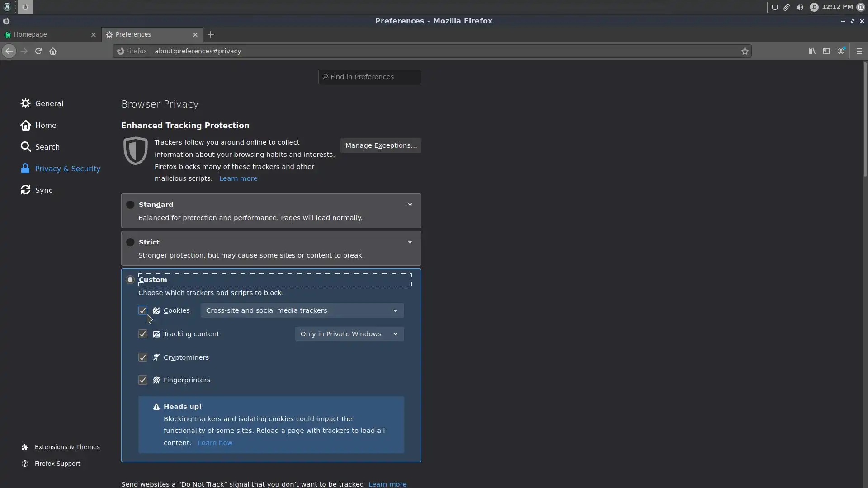The height and width of the screenshot is (488, 868).
Task: Go back with the back arrow
Action: coord(9,51)
